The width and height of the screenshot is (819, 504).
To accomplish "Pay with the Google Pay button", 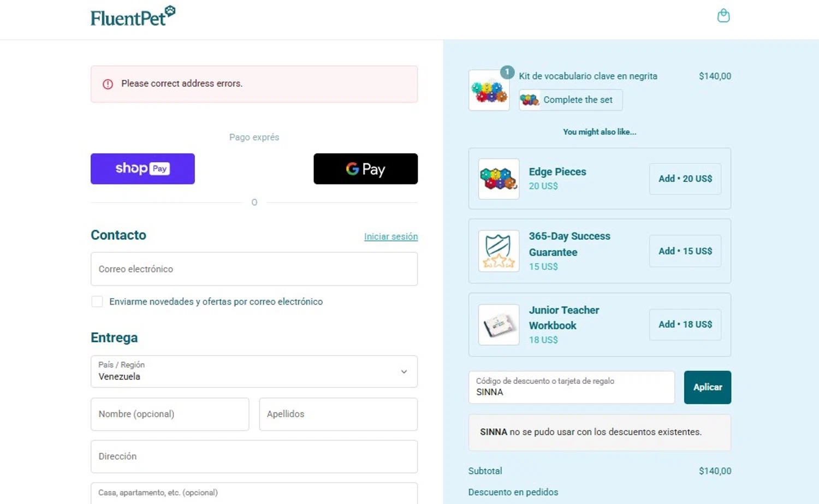I will coord(365,169).
